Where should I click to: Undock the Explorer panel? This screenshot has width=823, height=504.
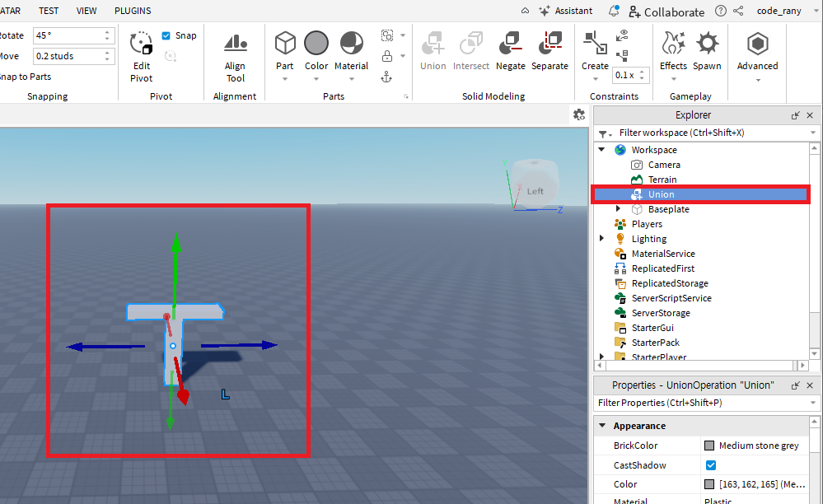(x=796, y=115)
